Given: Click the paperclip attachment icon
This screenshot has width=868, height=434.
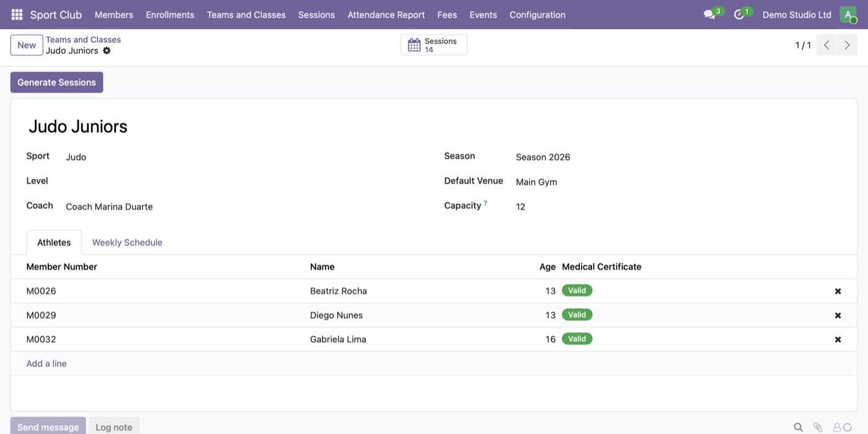Looking at the screenshot, I should pos(818,427).
